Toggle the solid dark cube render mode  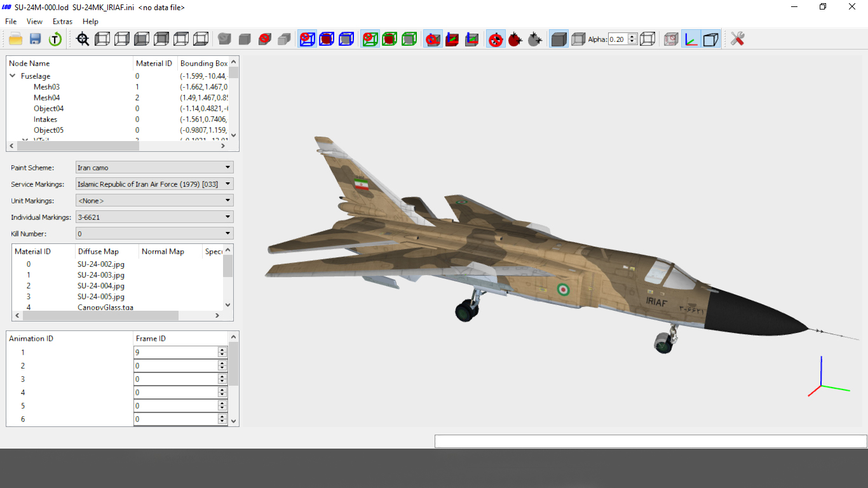(559, 39)
